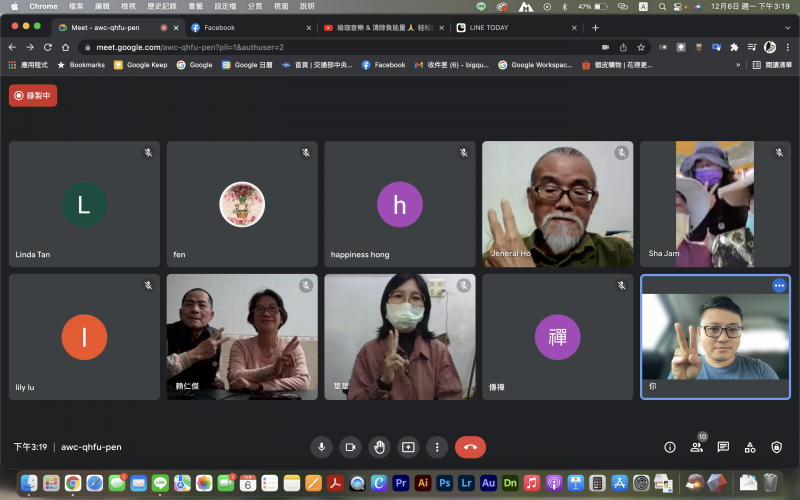This screenshot has width=800, height=500.
Task: Click the Google Keep bookmark
Action: point(140,65)
